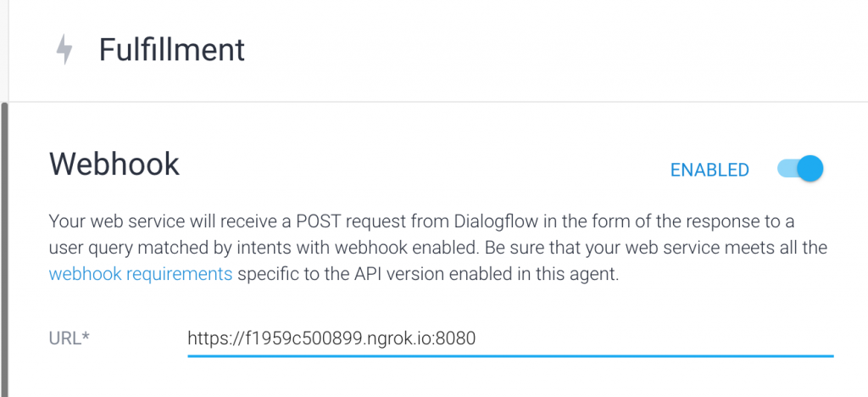
Task: Click the blue knob of Webhook switch
Action: click(810, 169)
